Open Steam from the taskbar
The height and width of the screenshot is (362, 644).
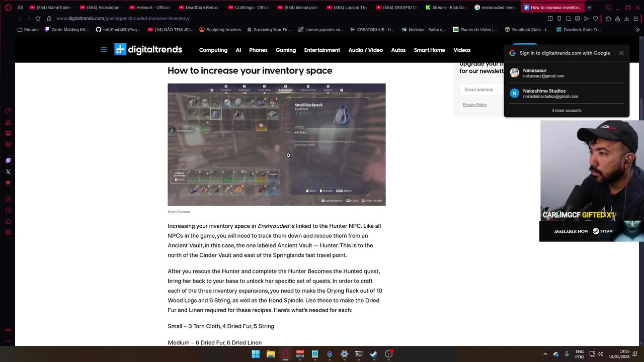pyautogui.click(x=374, y=354)
